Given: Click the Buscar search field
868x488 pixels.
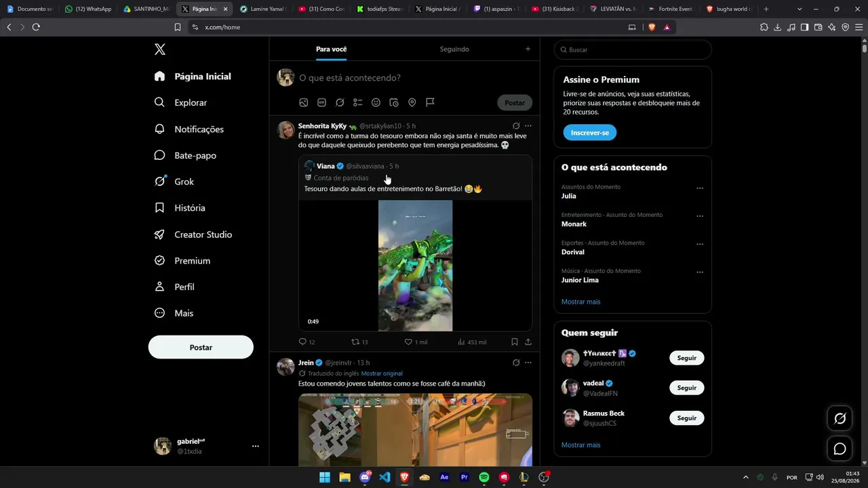Looking at the screenshot, I should 633,49.
